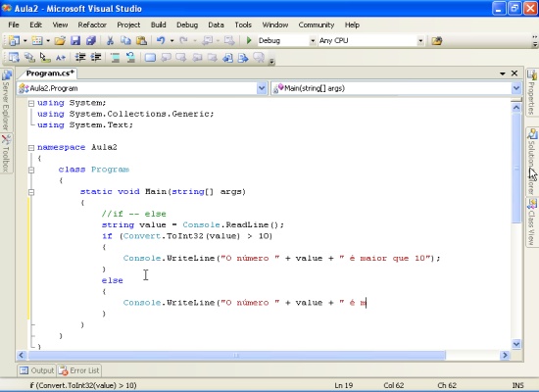Collapse the namespace Aula2 code block

[x=31, y=148]
